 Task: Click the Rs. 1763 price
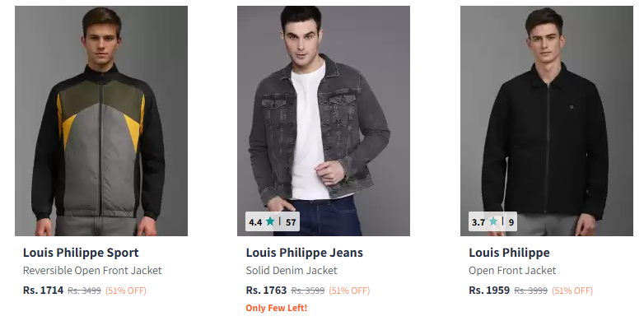tap(266, 290)
